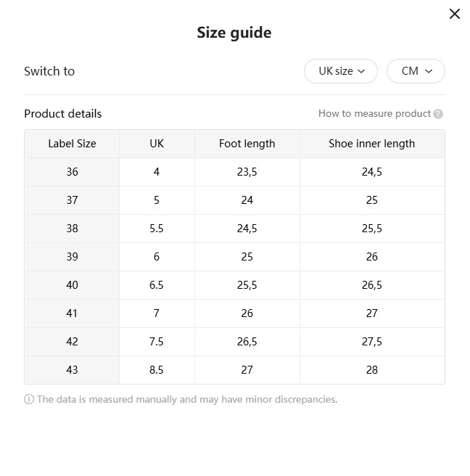Select the label size 38 cell
The height and width of the screenshot is (476, 470).
click(72, 229)
